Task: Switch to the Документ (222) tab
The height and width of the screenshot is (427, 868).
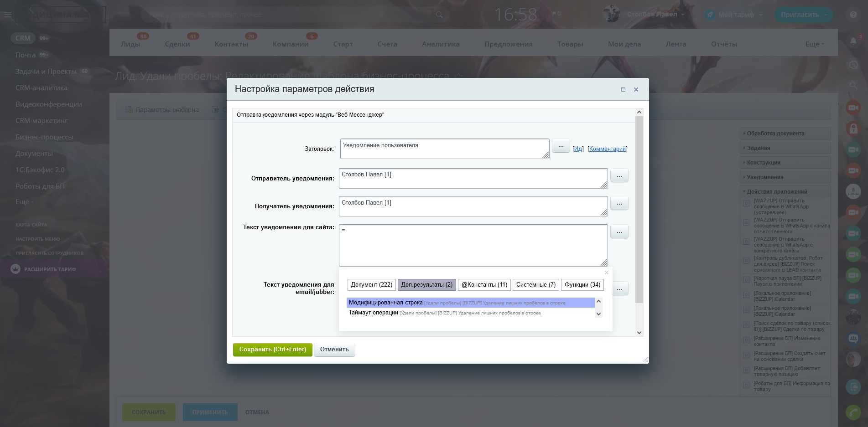Action: (x=372, y=285)
